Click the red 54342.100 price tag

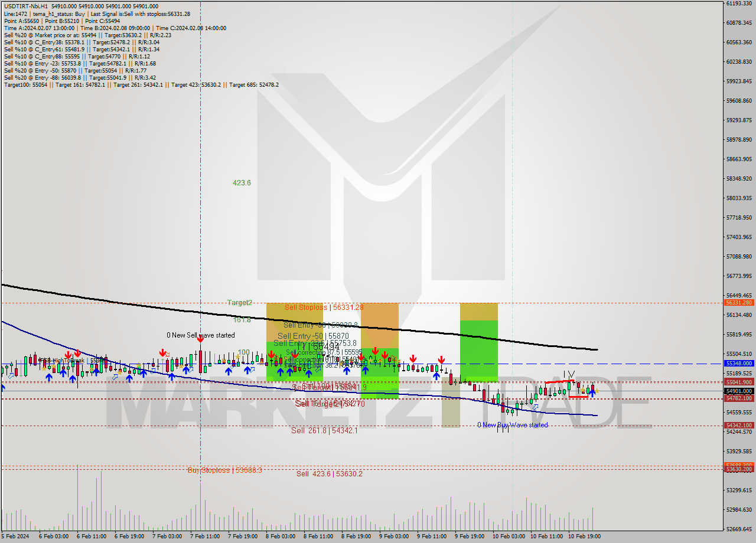click(739, 426)
